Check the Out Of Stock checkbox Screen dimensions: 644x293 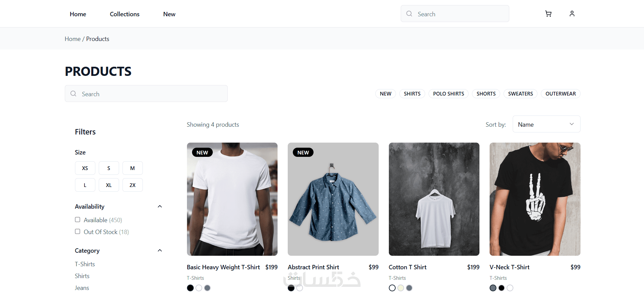[x=78, y=232]
